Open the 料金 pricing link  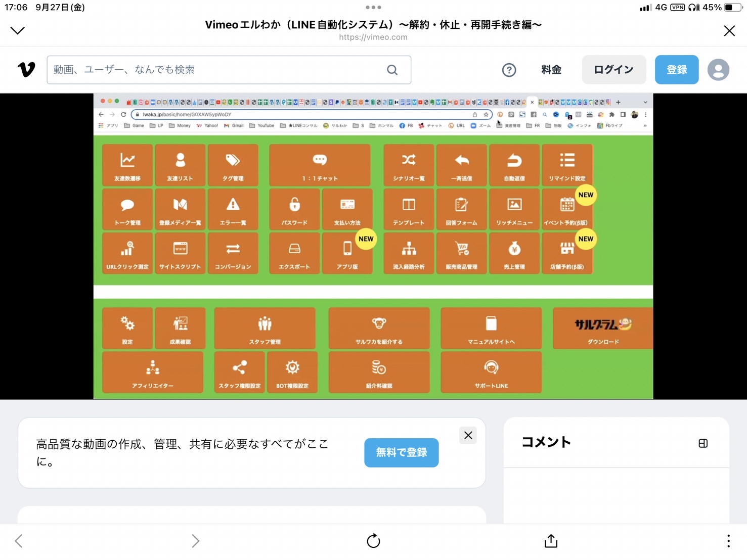(x=551, y=70)
